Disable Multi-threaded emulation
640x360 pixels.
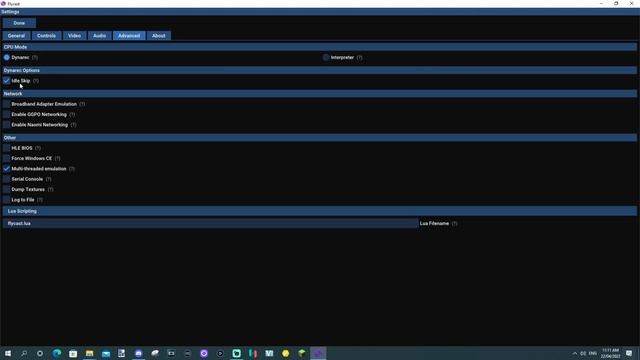7,169
